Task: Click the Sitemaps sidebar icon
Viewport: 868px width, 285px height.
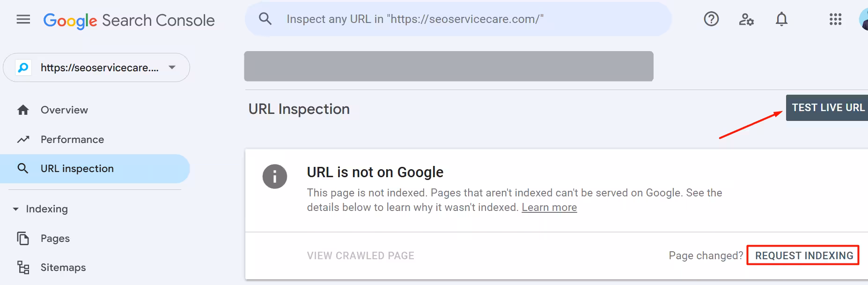Action: pos(23,267)
